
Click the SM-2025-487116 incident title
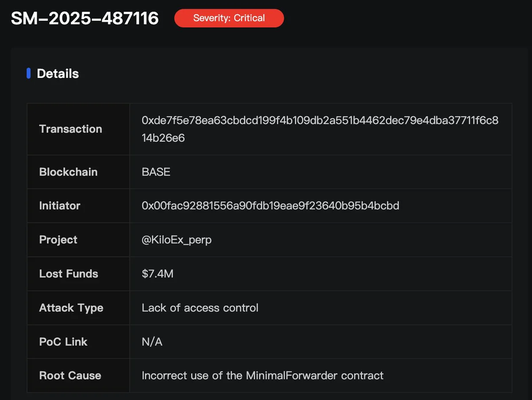(x=85, y=19)
